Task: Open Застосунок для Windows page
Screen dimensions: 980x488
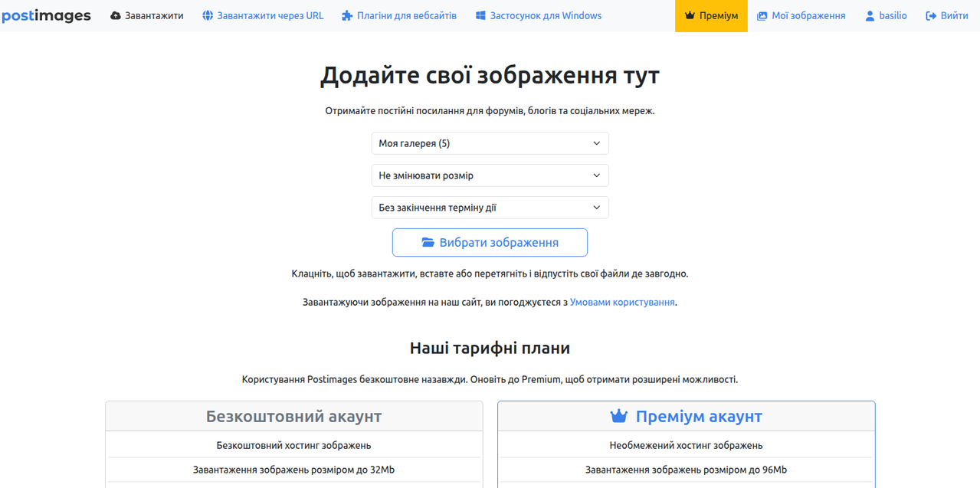Action: pos(539,15)
